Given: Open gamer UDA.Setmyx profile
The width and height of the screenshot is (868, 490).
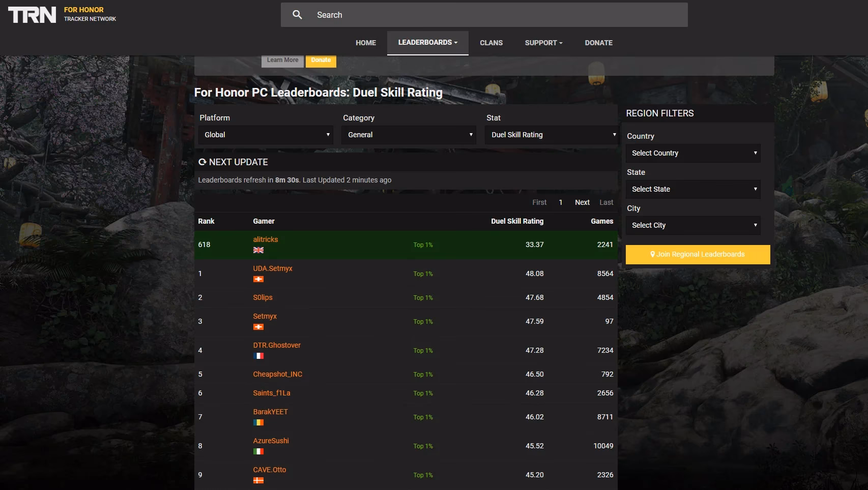Looking at the screenshot, I should click(x=273, y=268).
